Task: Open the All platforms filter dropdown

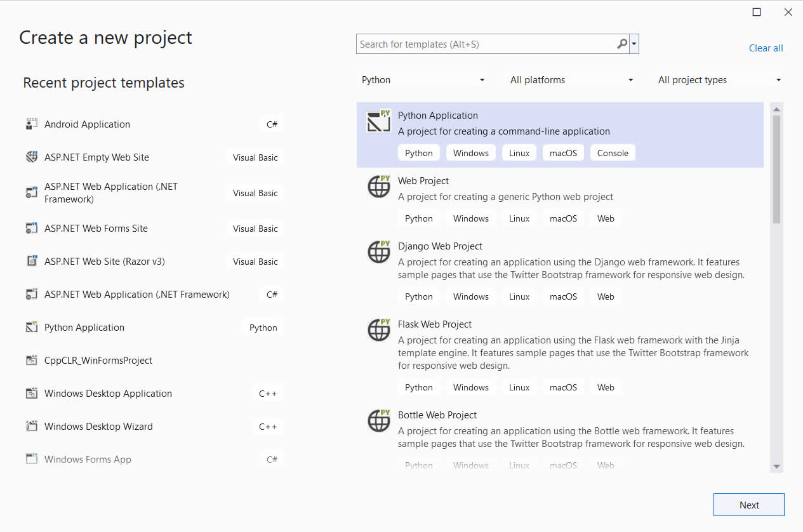Action: pos(571,80)
